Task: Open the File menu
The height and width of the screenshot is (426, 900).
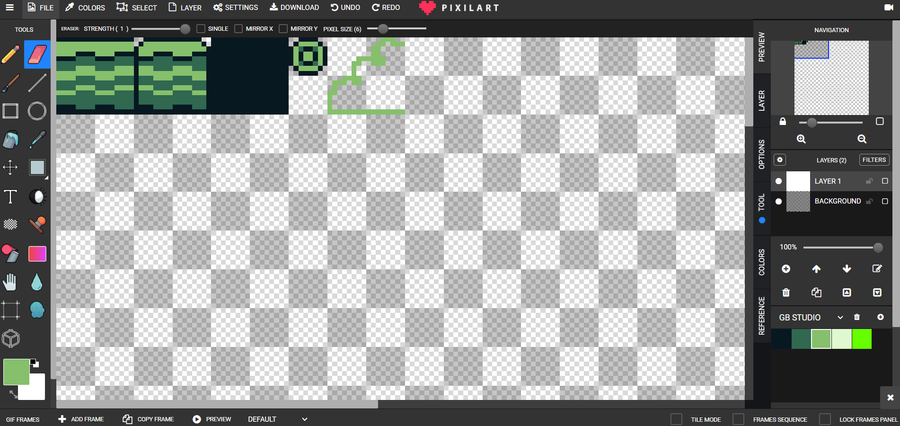Action: click(x=40, y=7)
